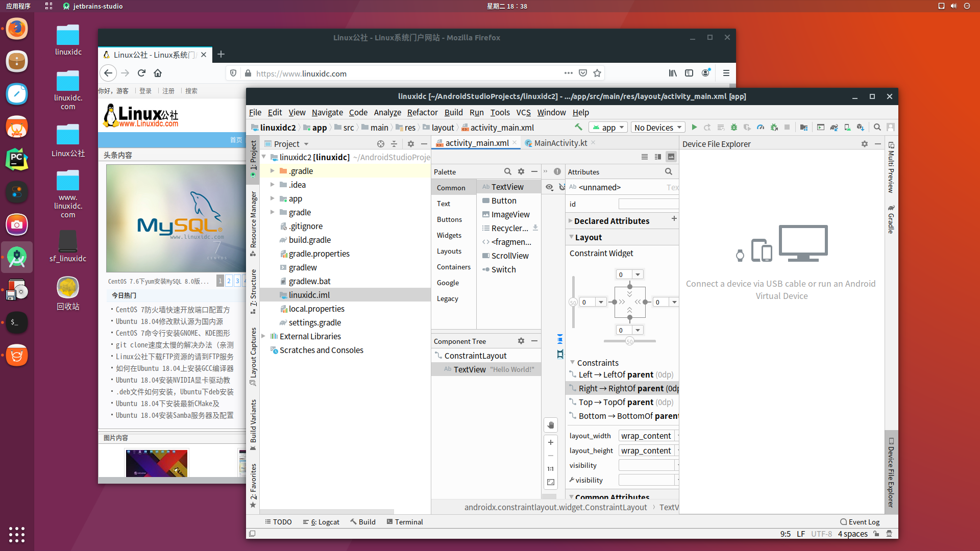
Task: Adjust the vertical bias slider handle
Action: click(x=573, y=303)
